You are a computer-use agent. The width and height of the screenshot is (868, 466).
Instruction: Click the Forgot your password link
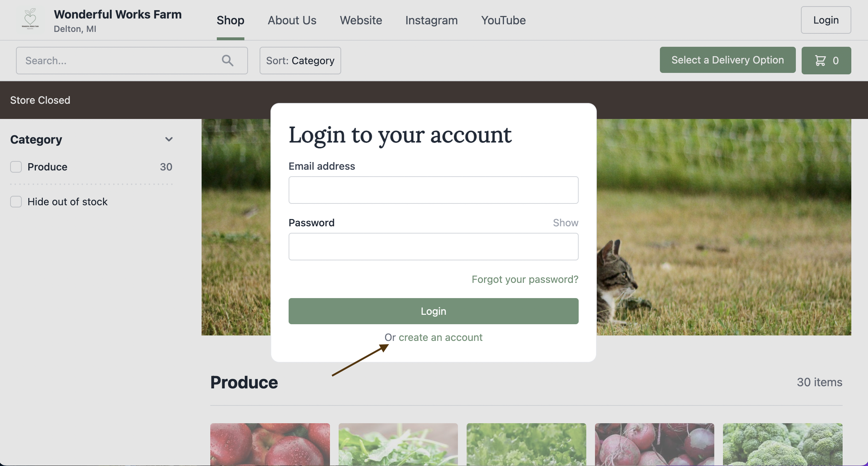(x=525, y=279)
